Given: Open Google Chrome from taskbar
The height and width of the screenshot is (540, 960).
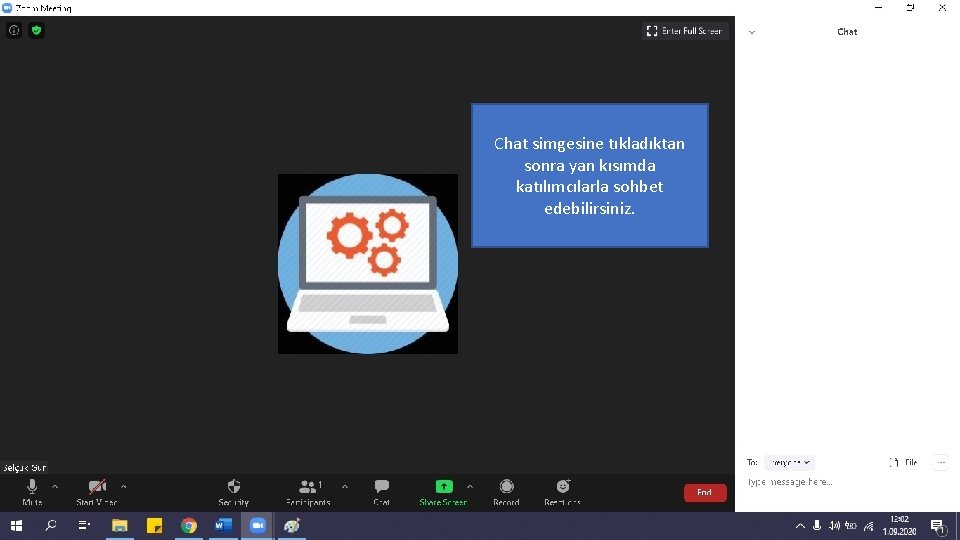Looking at the screenshot, I should 189,526.
